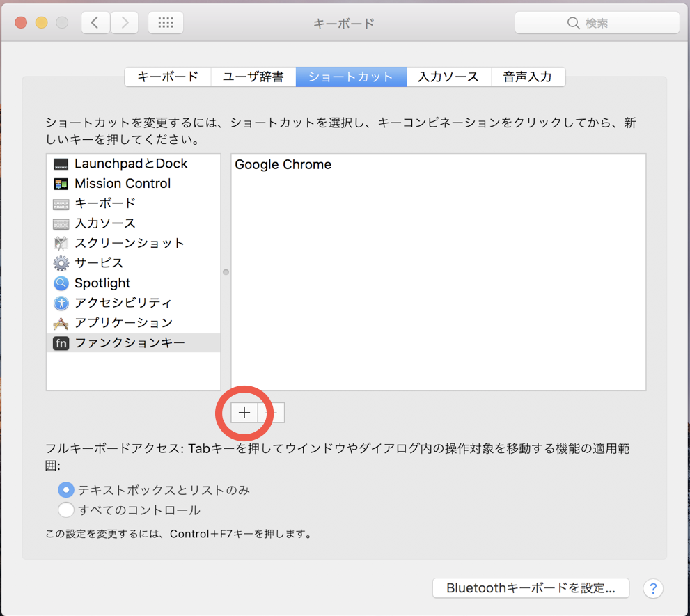This screenshot has width=690, height=616.
Task: Enable すべてのコントロール full keyboard access
Action: [x=65, y=510]
